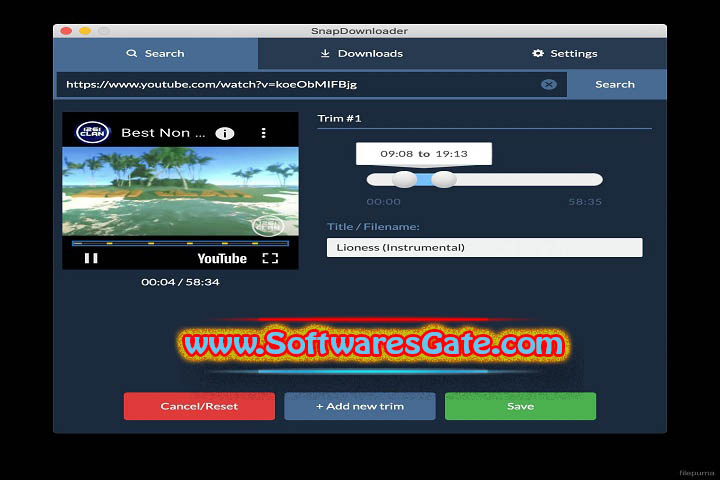Click the video progress bar
Viewport: 720px width, 480px height.
[x=180, y=243]
